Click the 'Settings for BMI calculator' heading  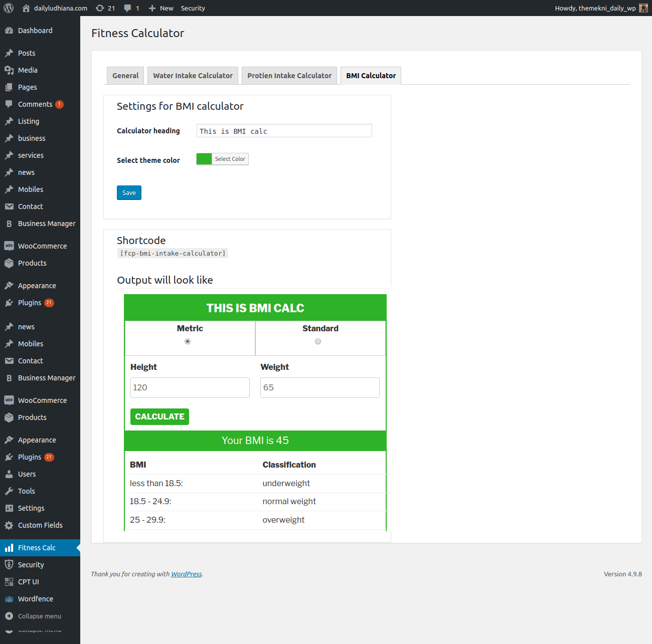click(x=180, y=106)
